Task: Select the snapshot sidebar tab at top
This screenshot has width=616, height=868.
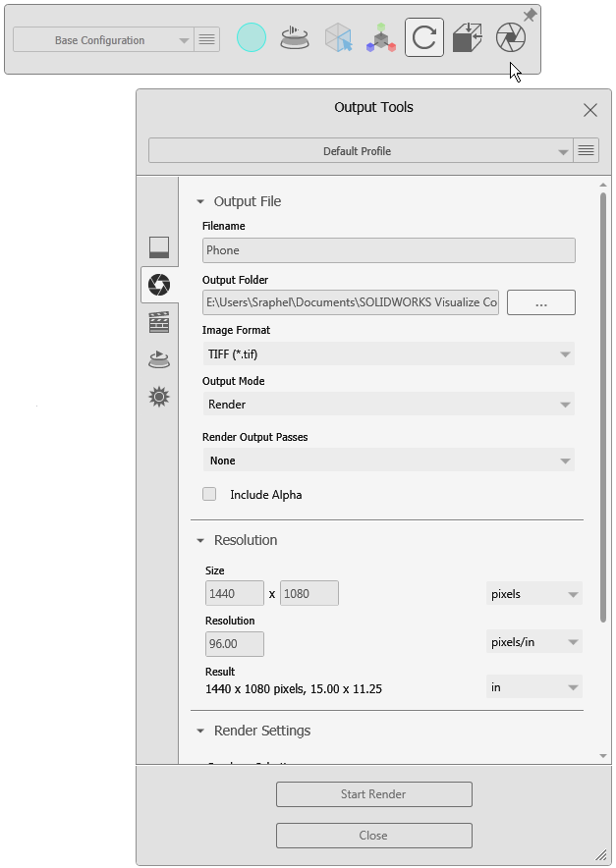Action: 158,247
